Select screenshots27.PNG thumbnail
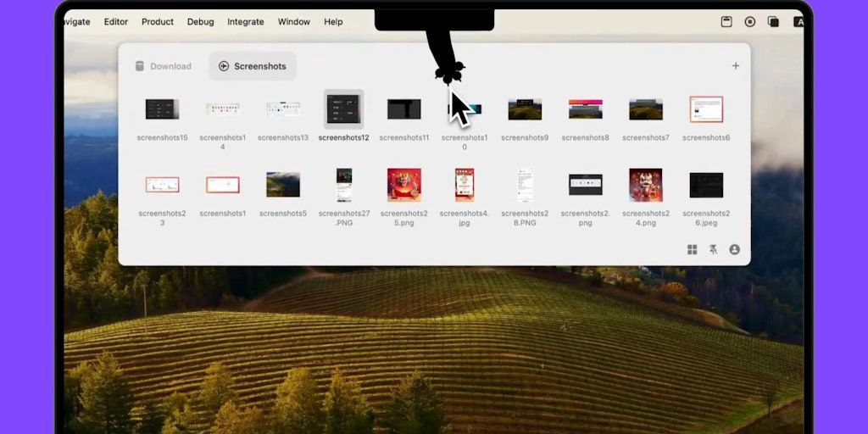Screen dimensions: 868x434 click(x=344, y=185)
